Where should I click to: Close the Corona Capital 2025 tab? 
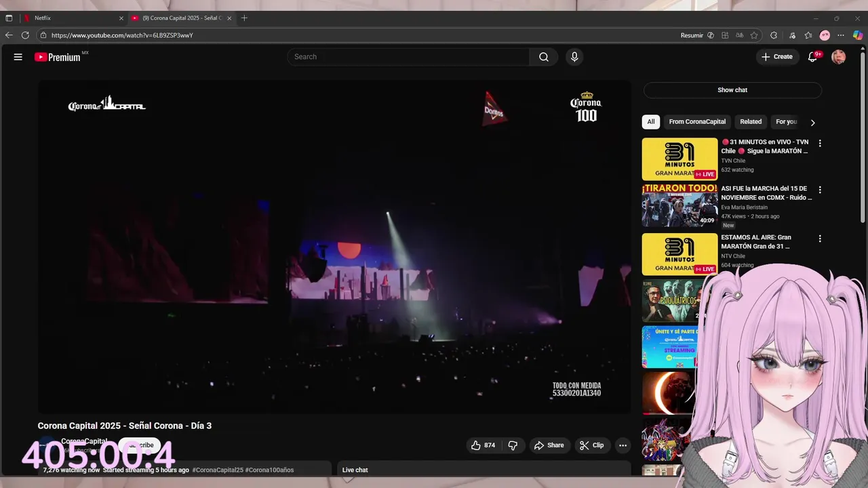[230, 18]
